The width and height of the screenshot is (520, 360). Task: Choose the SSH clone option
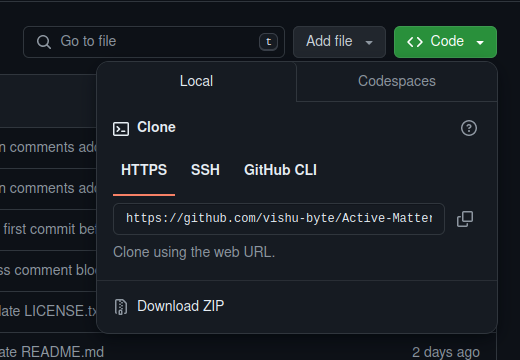pyautogui.click(x=205, y=170)
